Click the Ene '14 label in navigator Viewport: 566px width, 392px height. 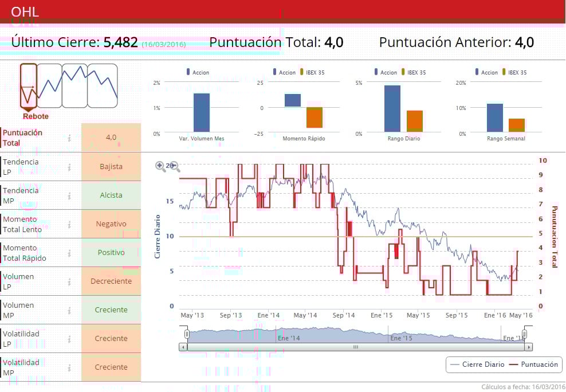pos(289,338)
